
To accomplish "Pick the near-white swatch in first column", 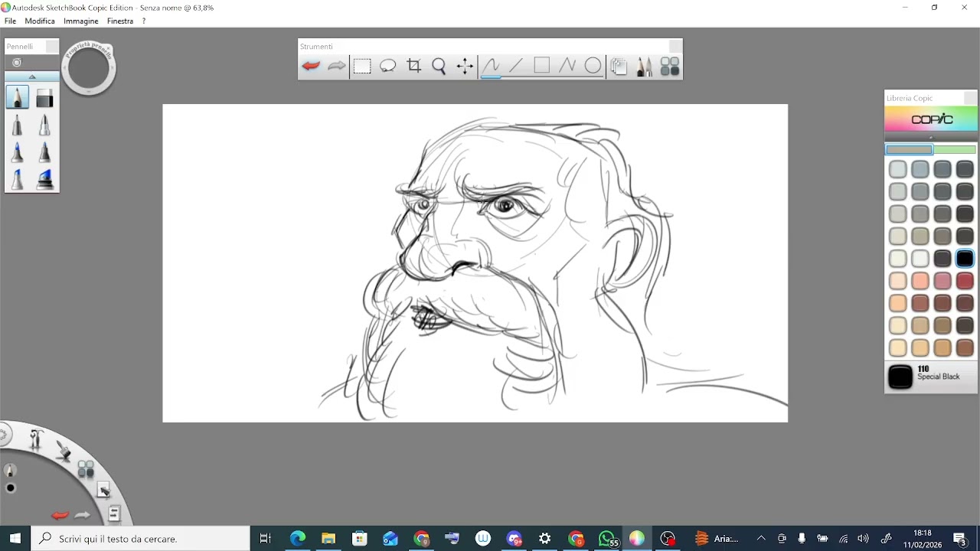I will 898,259.
